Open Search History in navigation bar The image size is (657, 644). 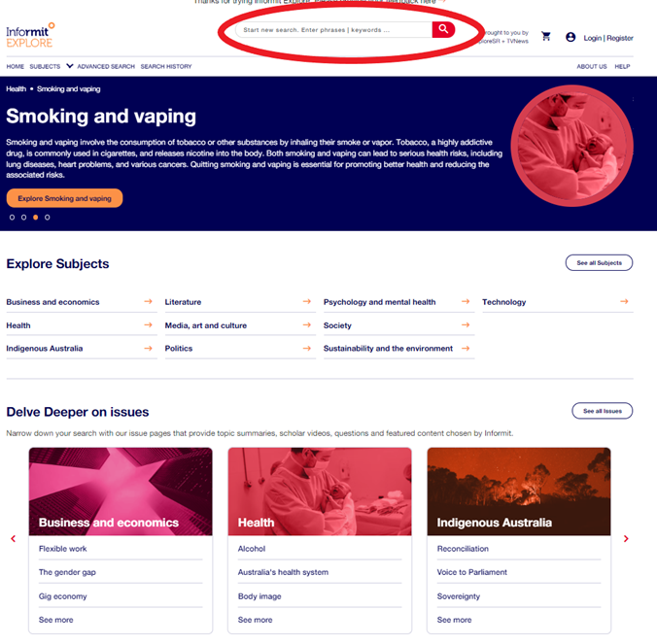(166, 67)
